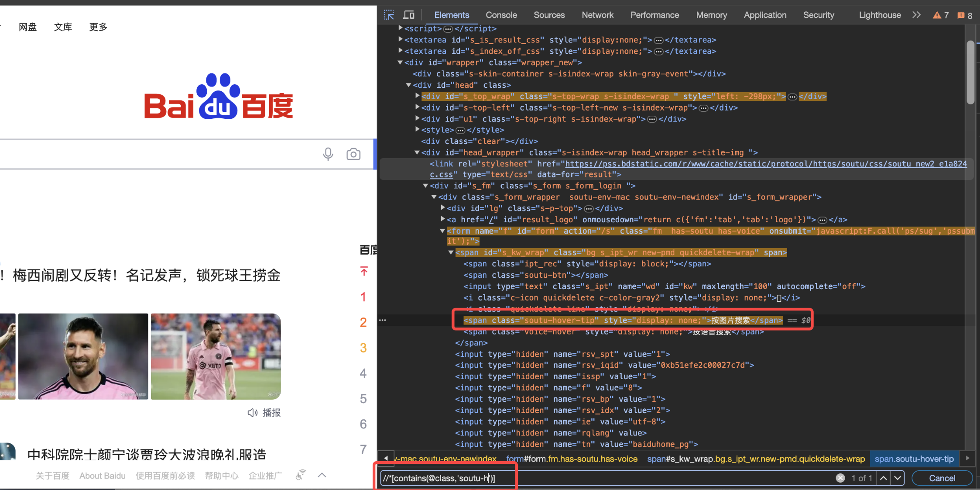Go to previous search match arrow
The height and width of the screenshot is (490, 980).
tap(884, 478)
